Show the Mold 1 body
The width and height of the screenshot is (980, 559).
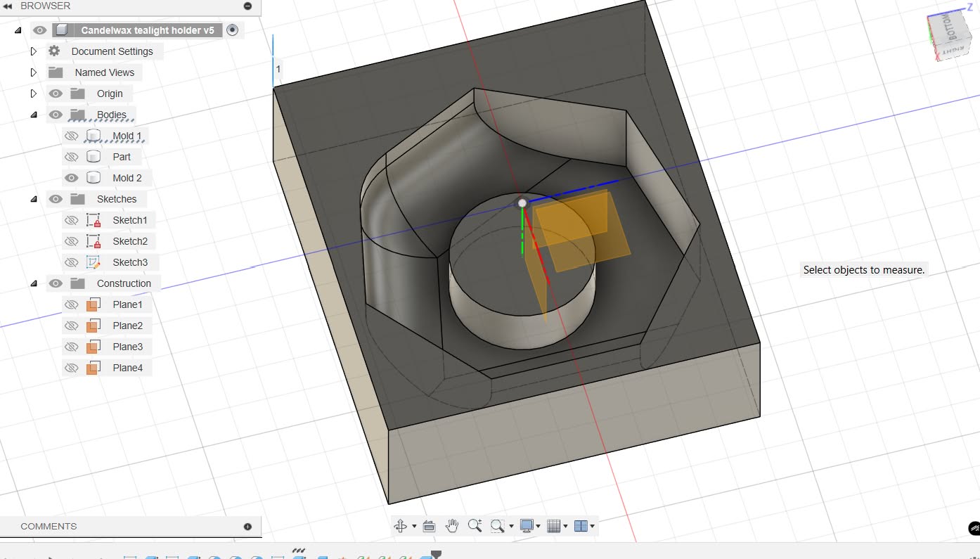[71, 136]
